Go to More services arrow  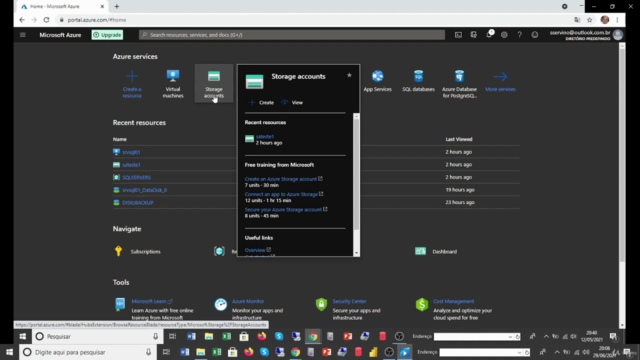[500, 76]
